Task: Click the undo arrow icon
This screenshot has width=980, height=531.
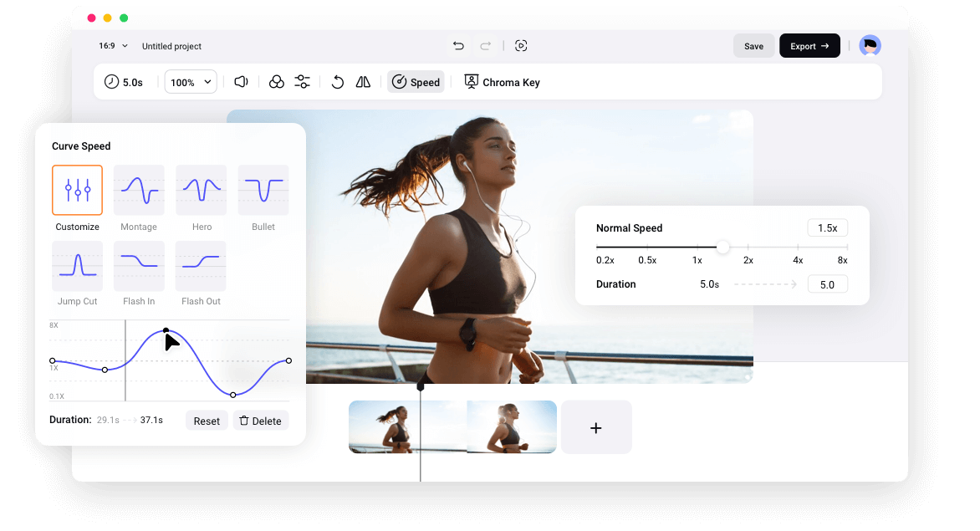Action: coord(458,46)
